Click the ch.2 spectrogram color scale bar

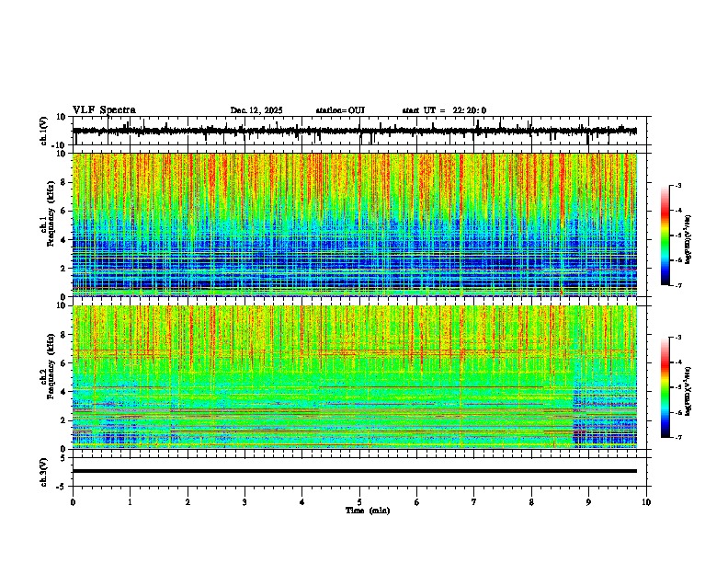pos(665,387)
